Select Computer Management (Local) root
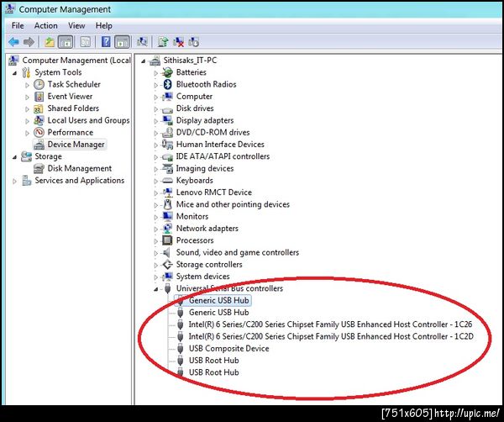 (76, 61)
